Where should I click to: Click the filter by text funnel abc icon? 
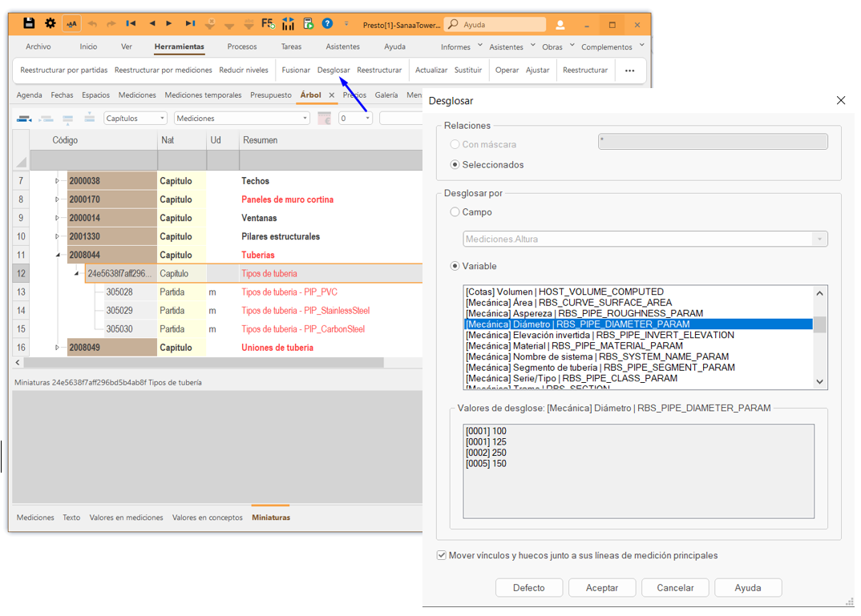click(x=249, y=23)
